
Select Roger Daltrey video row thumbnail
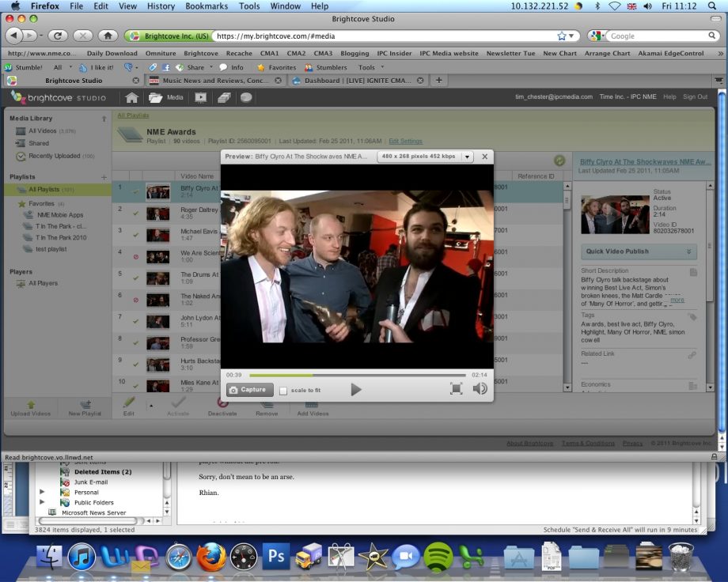pyautogui.click(x=157, y=214)
